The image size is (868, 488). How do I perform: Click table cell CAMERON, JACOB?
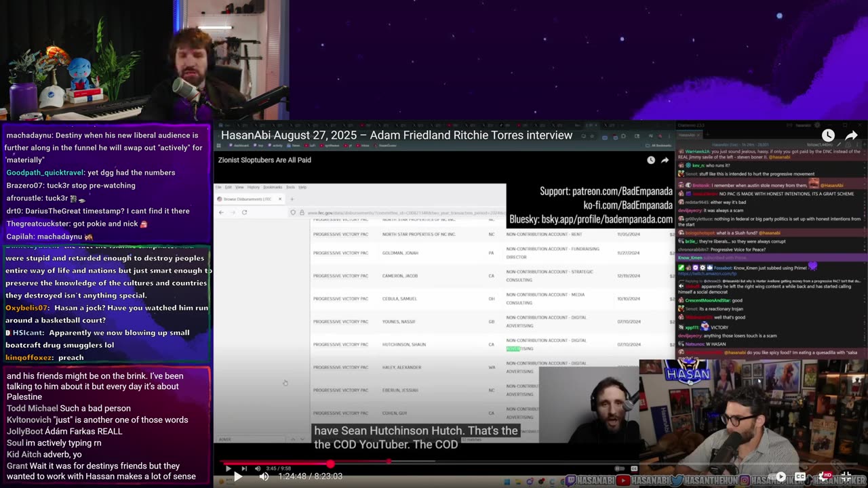coord(400,276)
